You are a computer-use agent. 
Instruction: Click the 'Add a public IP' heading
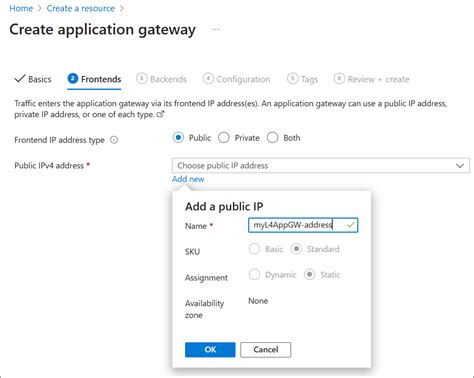224,207
